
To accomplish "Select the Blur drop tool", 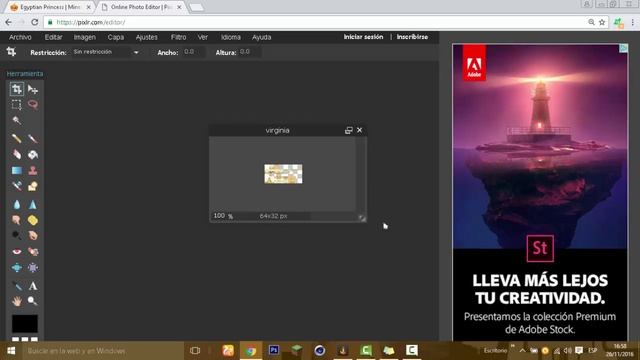I will [17, 204].
